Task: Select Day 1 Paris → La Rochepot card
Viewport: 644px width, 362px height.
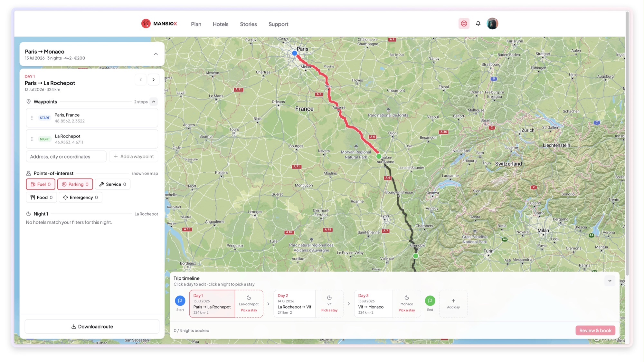Action: click(x=212, y=304)
